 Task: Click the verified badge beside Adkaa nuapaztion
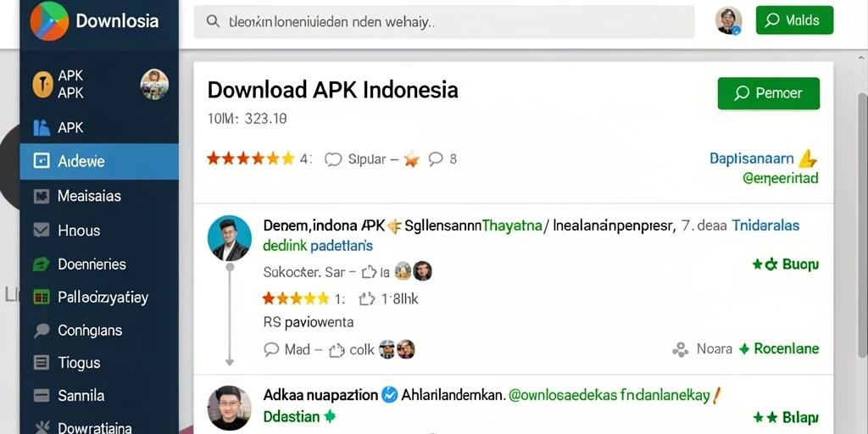point(390,395)
